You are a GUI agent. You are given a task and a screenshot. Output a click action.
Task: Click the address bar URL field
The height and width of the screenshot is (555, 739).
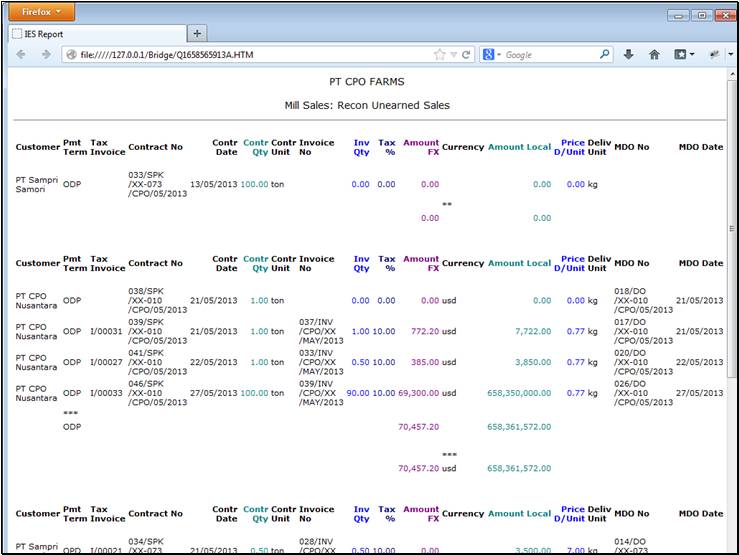coord(245,55)
